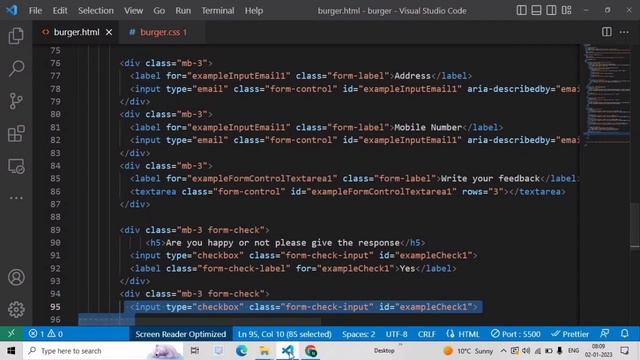Image resolution: width=640 pixels, height=360 pixels.
Task: Open Windows Start menu
Action: point(11,351)
